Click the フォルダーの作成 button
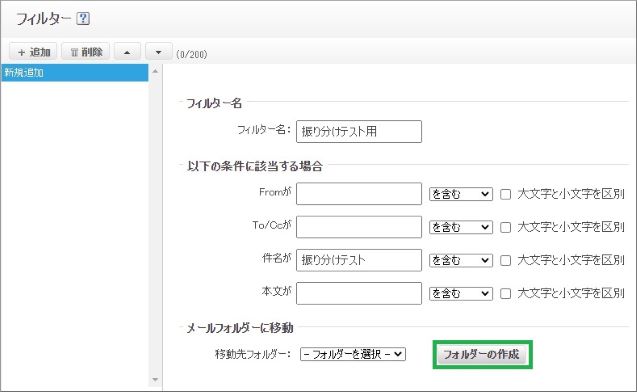The image size is (637, 392). (482, 355)
